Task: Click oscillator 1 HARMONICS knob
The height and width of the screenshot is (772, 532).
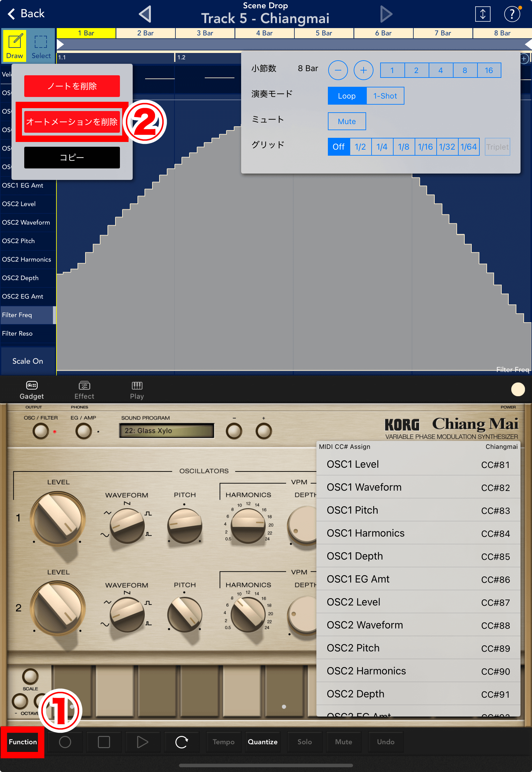Action: pos(248,526)
